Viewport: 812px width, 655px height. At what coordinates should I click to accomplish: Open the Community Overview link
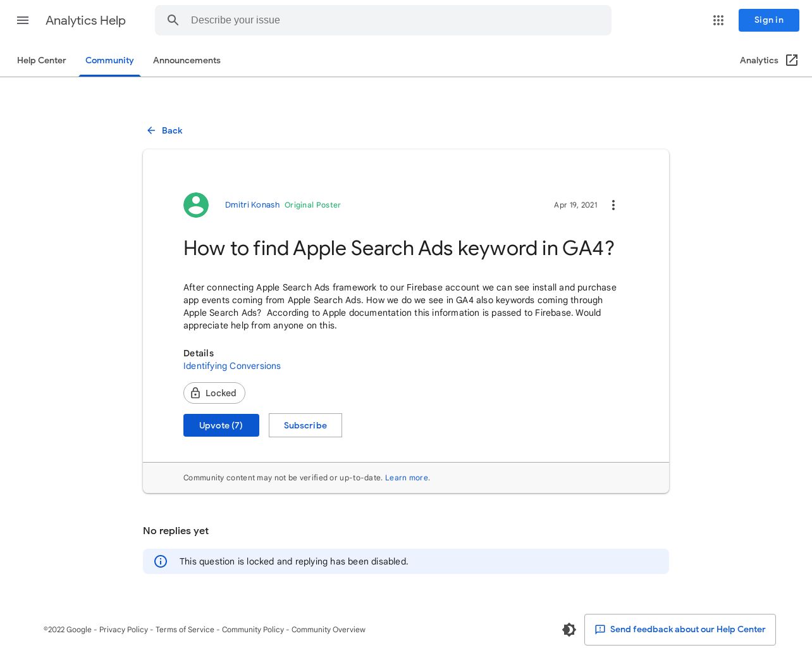[x=328, y=630]
